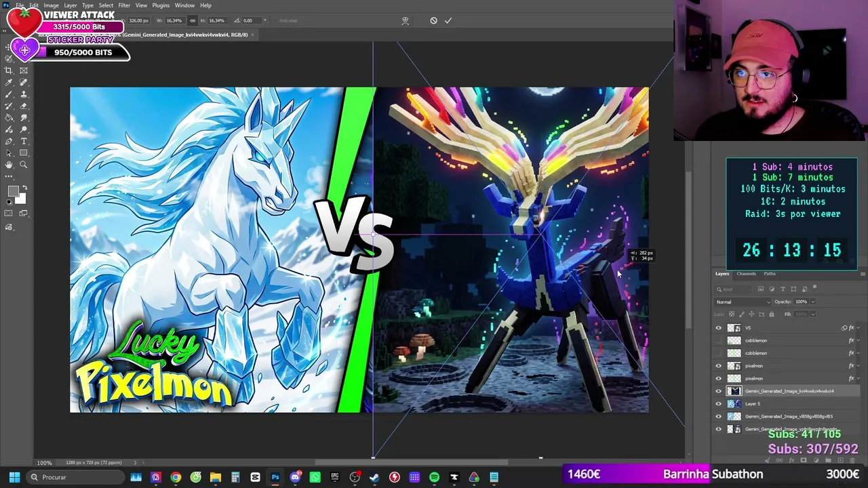Change screen mode icon in toolbar
The image size is (868, 488).
(24, 213)
